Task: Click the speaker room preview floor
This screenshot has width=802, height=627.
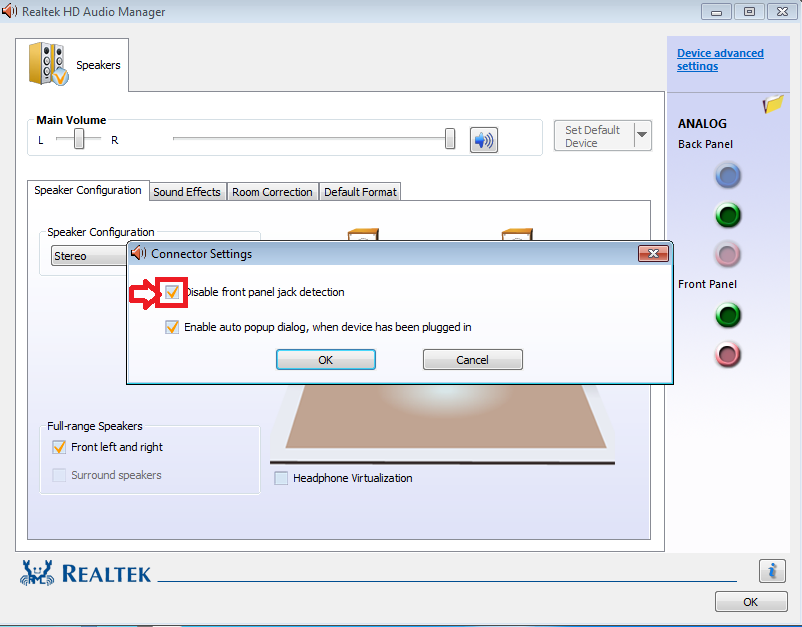Action: pos(446,417)
